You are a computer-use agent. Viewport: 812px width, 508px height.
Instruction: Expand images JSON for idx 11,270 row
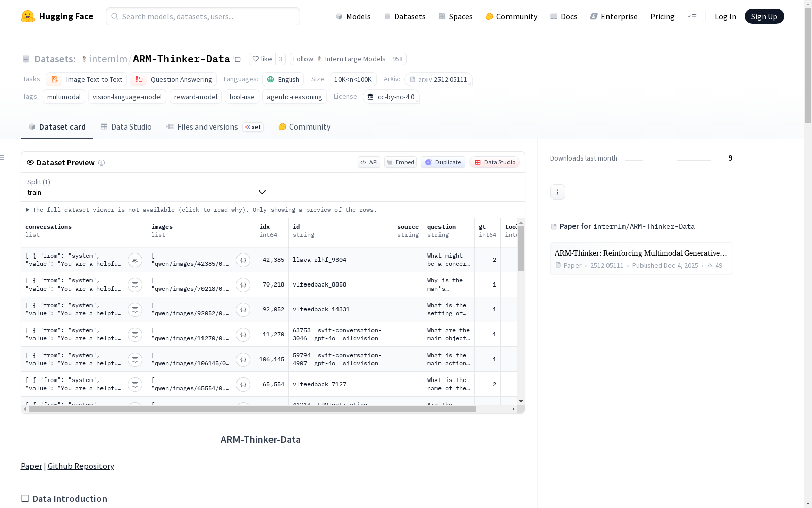coord(243,334)
